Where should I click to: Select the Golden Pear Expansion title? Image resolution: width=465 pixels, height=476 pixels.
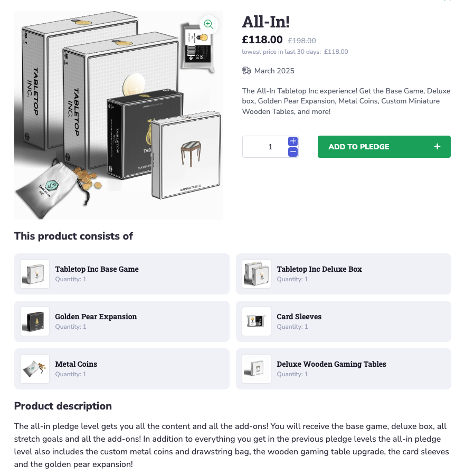(96, 317)
